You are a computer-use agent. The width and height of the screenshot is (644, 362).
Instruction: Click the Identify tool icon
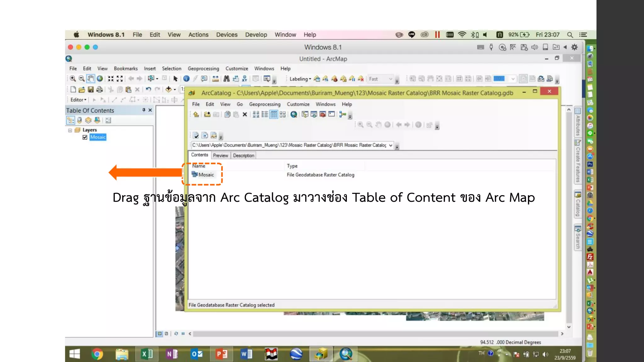(x=186, y=79)
